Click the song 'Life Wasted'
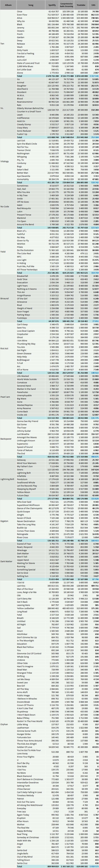The height and width of the screenshot is (868, 99). [23, 376]
